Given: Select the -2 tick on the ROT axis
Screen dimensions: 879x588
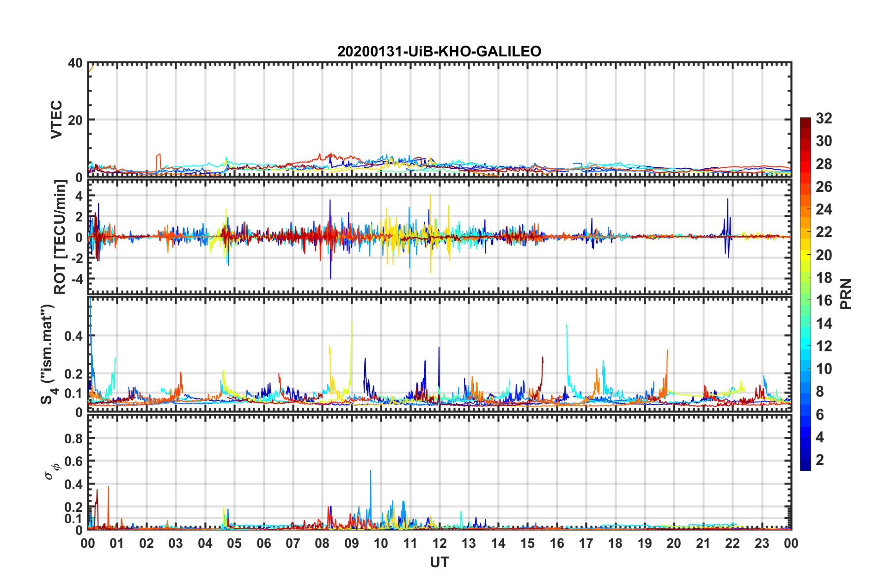Looking at the screenshot, I should (x=77, y=258).
